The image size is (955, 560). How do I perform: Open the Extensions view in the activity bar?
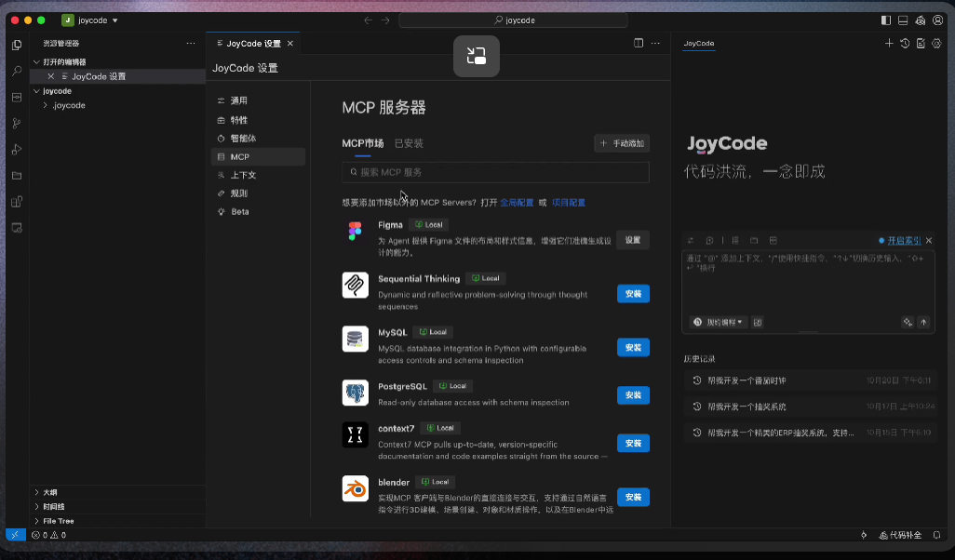point(17,202)
